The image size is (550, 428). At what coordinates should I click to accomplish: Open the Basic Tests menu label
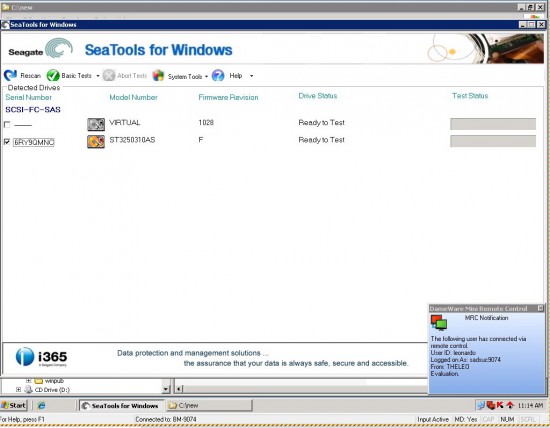(x=76, y=75)
